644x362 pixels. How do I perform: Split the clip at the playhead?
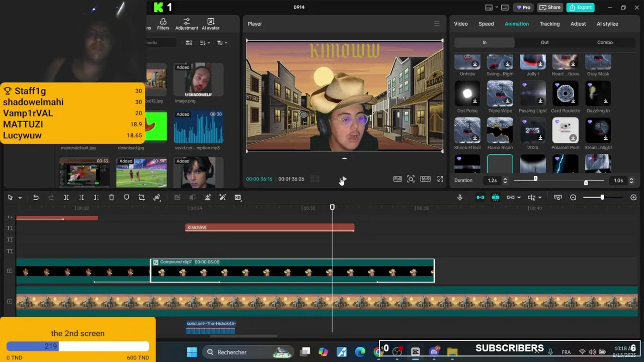tap(66, 198)
